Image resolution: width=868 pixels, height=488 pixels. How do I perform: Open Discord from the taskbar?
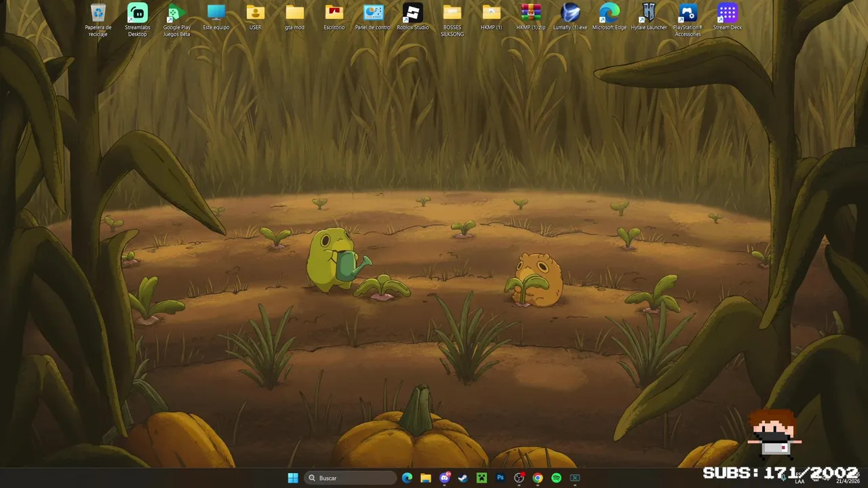445,478
